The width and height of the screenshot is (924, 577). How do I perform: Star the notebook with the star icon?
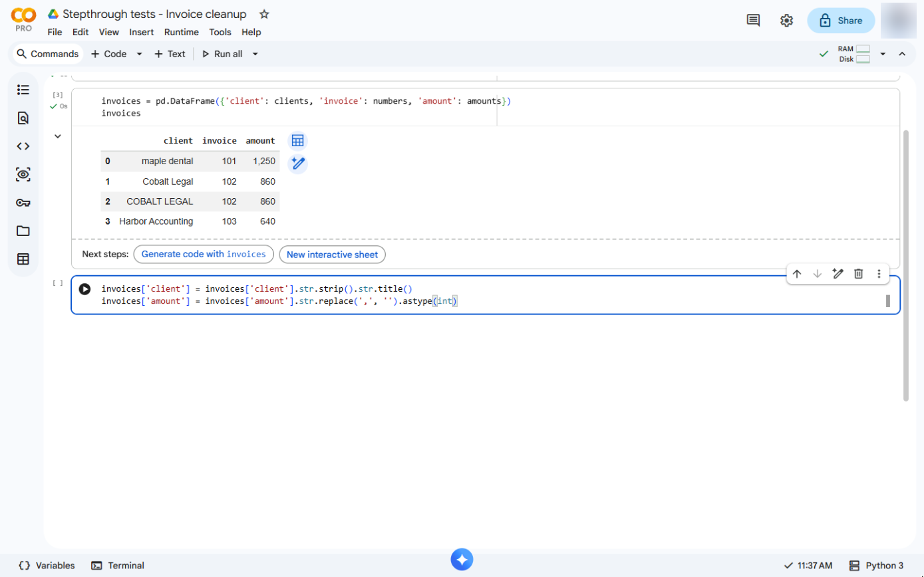point(264,14)
